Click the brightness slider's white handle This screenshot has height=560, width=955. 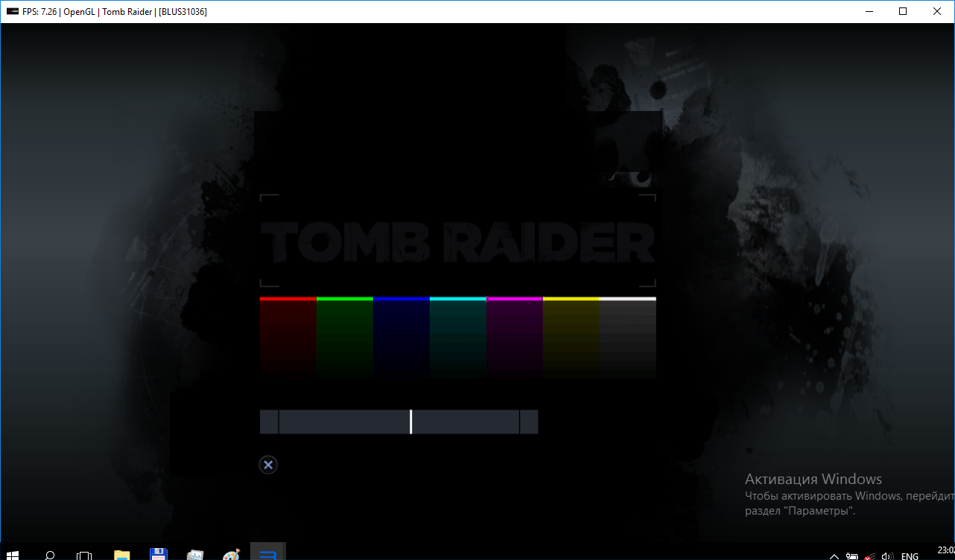pyautogui.click(x=410, y=421)
